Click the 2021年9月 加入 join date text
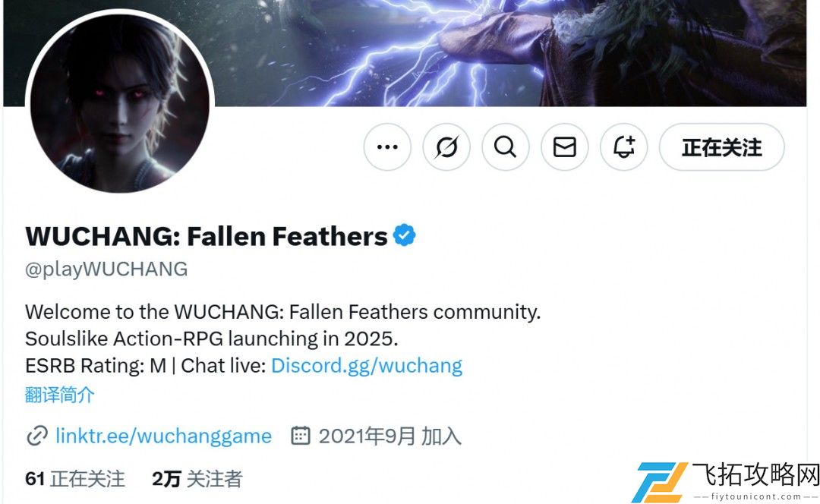This screenshot has width=820, height=504. (x=390, y=436)
